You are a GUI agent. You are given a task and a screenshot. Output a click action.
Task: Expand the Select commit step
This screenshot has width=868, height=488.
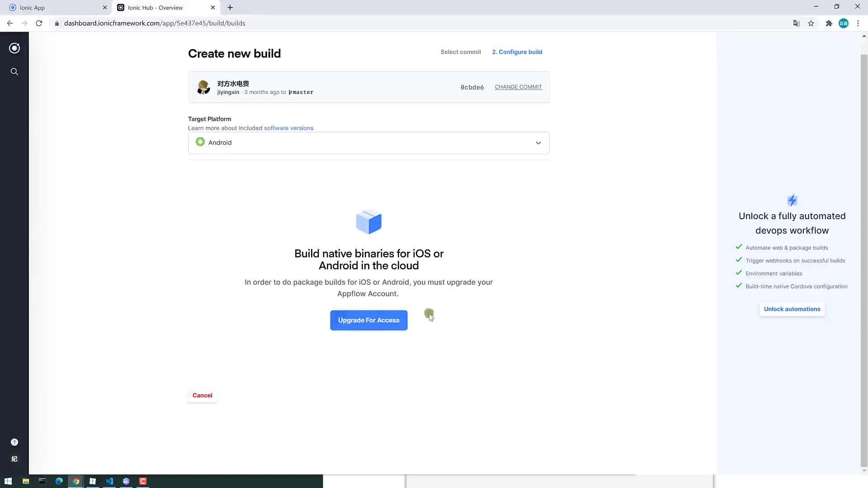pos(461,52)
